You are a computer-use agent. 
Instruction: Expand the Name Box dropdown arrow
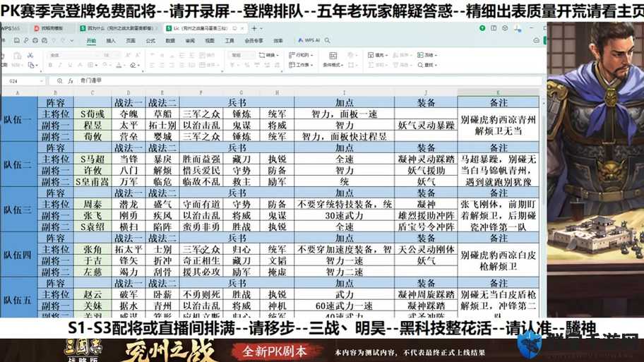point(42,81)
